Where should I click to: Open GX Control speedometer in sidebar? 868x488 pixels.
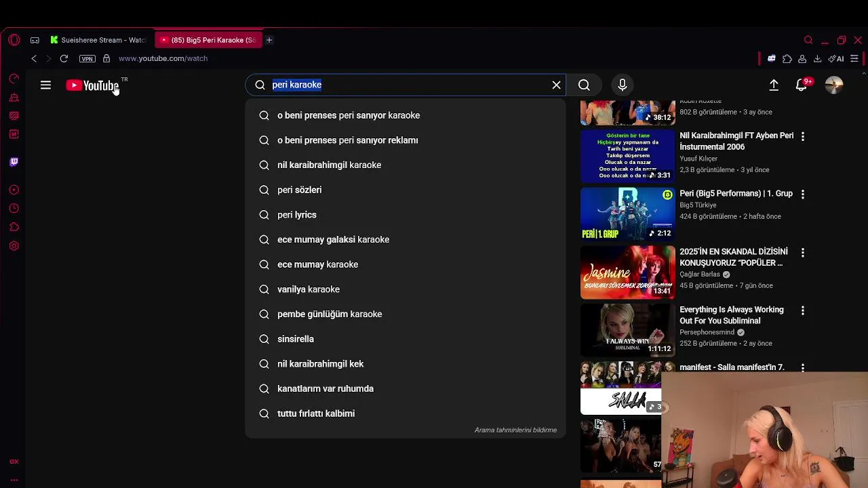pyautogui.click(x=14, y=79)
